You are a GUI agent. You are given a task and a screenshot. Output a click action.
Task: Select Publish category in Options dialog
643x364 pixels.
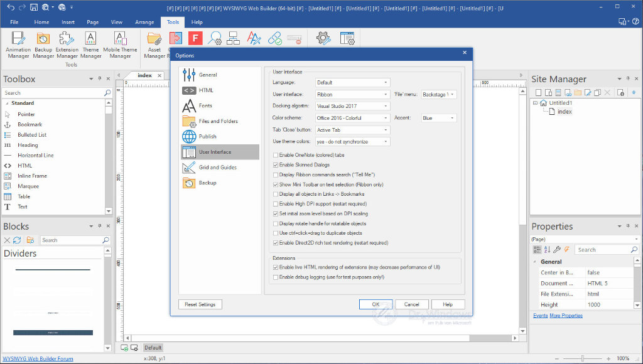220,137
